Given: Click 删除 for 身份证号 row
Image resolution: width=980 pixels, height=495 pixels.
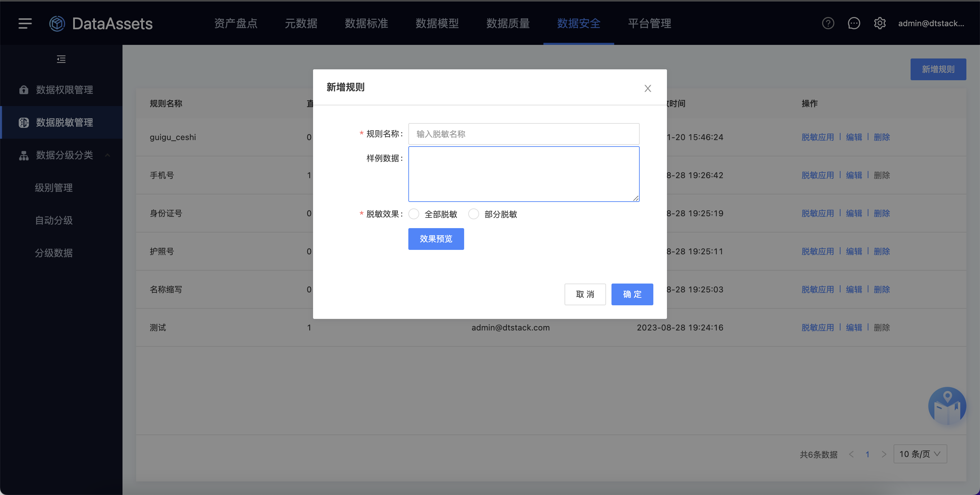Looking at the screenshot, I should (882, 213).
